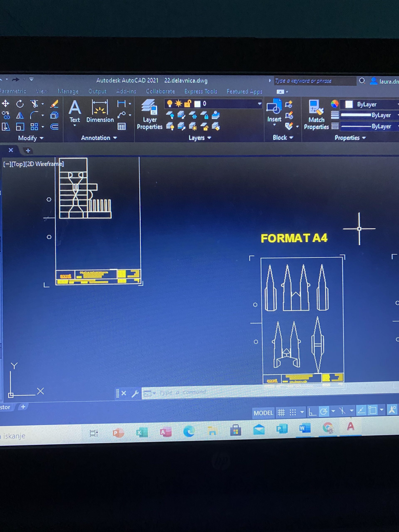The width and height of the screenshot is (399, 532).
Task: Switch to the Collaborate tab
Action: click(x=160, y=91)
